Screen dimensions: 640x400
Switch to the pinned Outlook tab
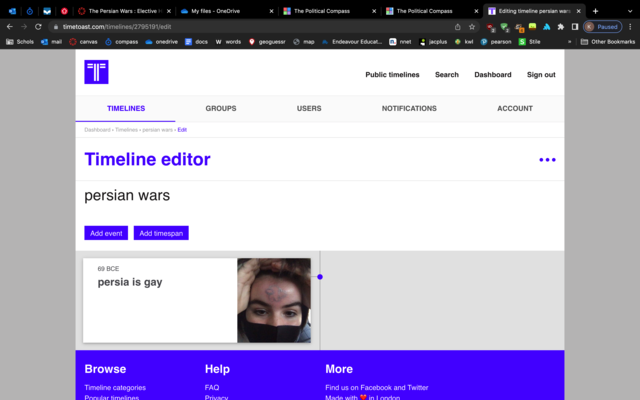coord(12,11)
